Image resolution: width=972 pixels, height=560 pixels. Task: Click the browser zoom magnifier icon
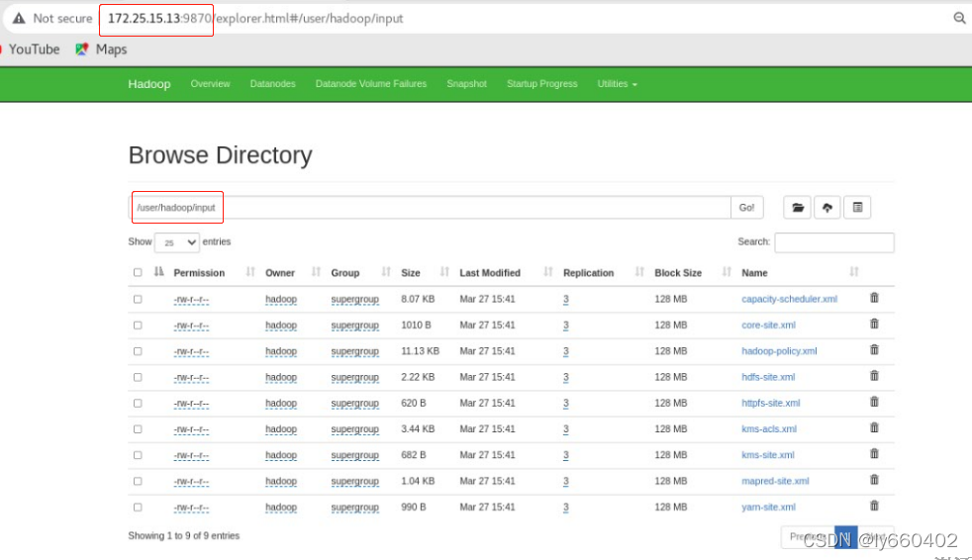959,19
